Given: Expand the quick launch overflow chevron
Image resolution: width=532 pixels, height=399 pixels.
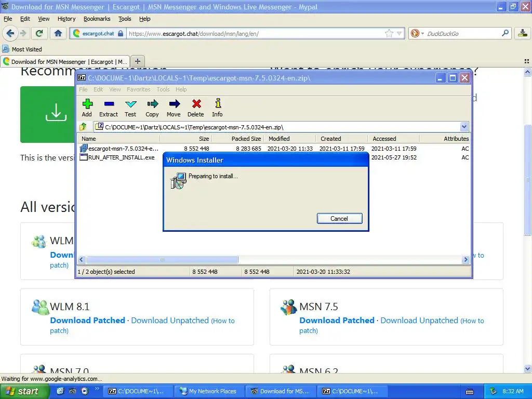Looking at the screenshot, I should tap(97, 389).
